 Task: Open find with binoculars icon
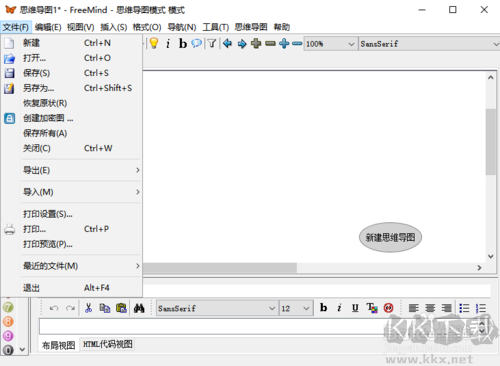point(139,308)
